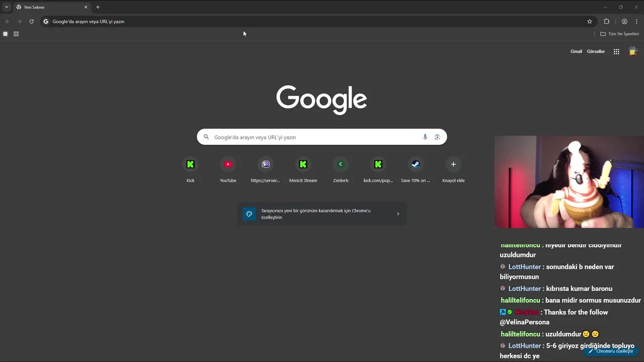Image resolution: width=644 pixels, height=362 pixels.
Task: Close the Yeni Sekme tab
Action: (x=86, y=7)
